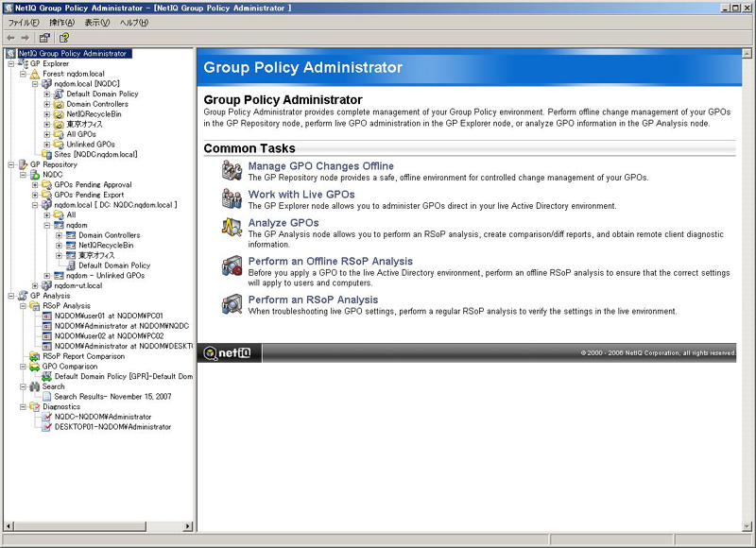Click the GPO Comparison node icon

tap(35, 367)
